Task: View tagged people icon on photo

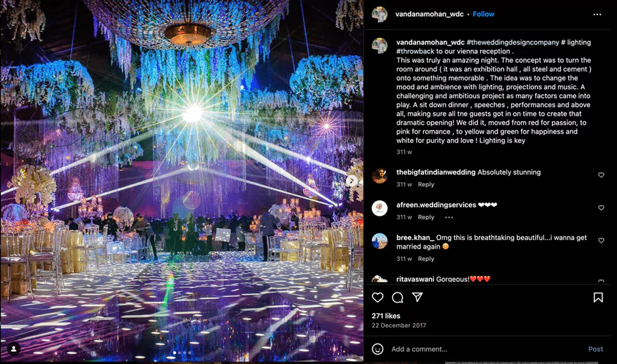Action: (14, 349)
